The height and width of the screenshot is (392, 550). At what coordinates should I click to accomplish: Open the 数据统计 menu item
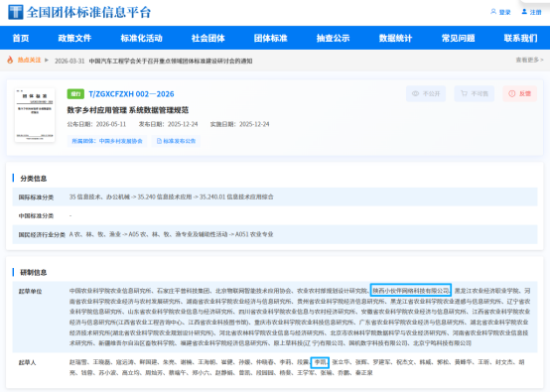pyautogui.click(x=395, y=38)
